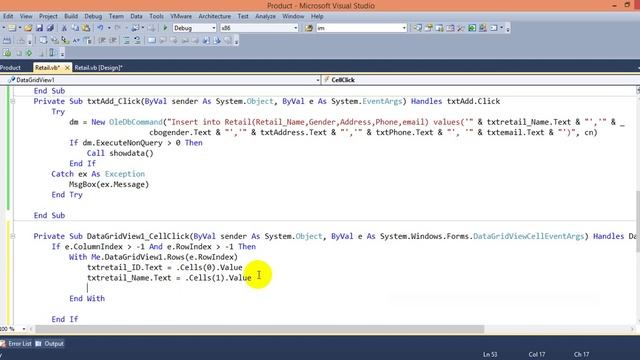Open the Window menu

(293, 16)
